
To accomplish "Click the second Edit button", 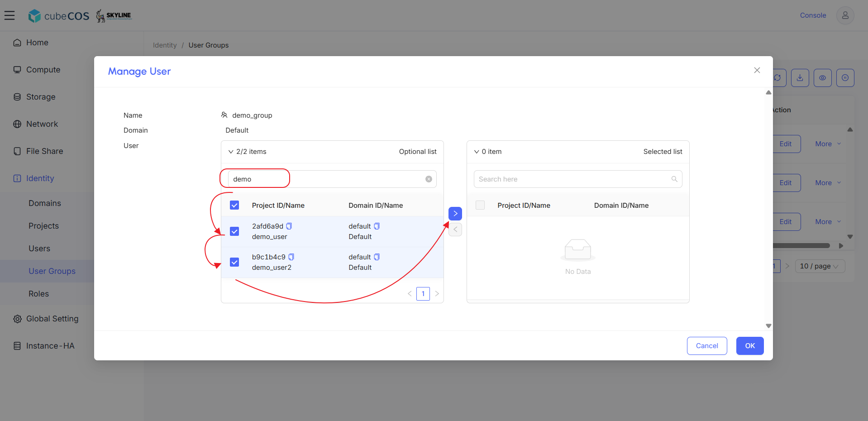I will click(787, 183).
